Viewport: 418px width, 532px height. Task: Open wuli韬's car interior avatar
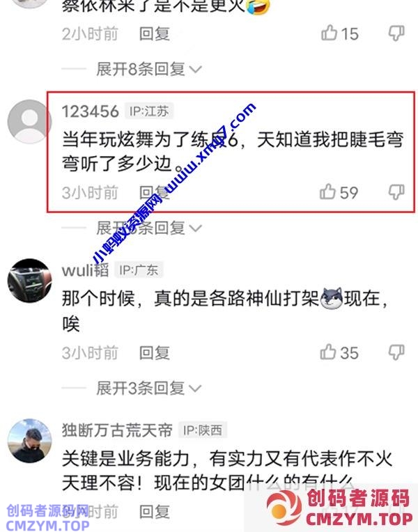29,281
